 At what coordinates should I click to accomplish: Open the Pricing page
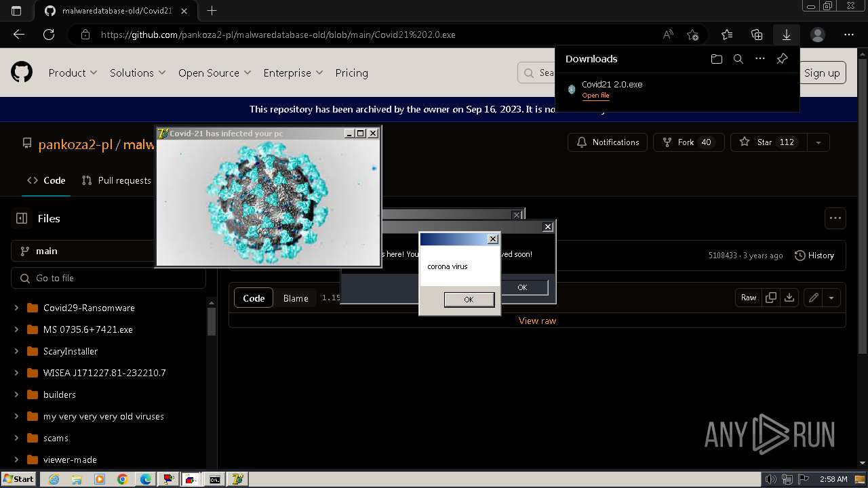tap(351, 73)
